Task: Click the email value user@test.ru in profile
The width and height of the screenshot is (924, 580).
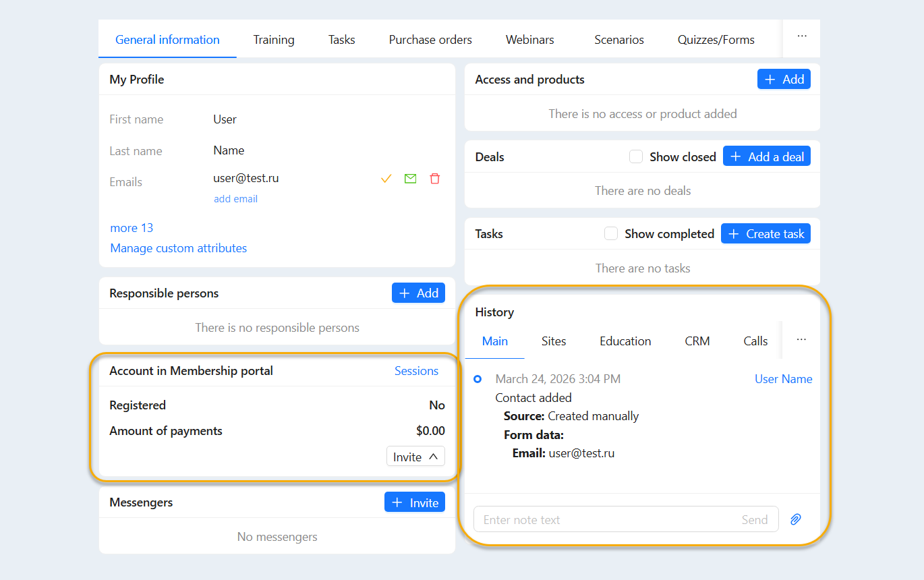Action: click(x=246, y=179)
